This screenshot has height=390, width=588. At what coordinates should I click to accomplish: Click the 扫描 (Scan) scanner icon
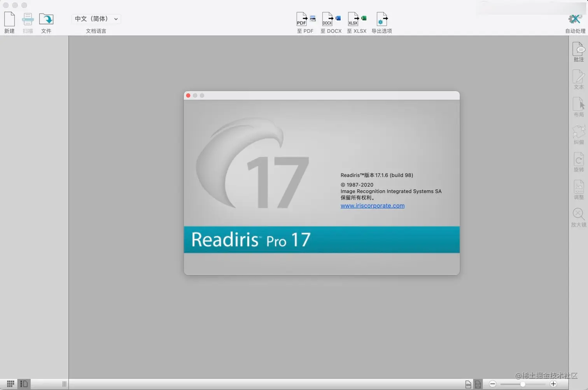[28, 19]
